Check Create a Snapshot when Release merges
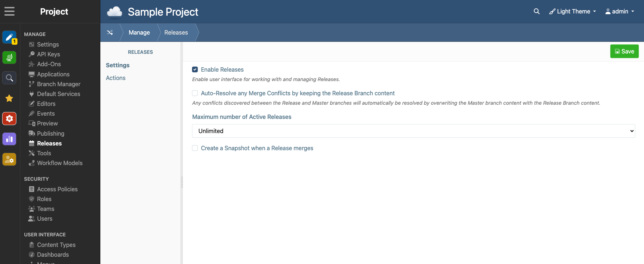This screenshot has width=644, height=264. (x=195, y=148)
